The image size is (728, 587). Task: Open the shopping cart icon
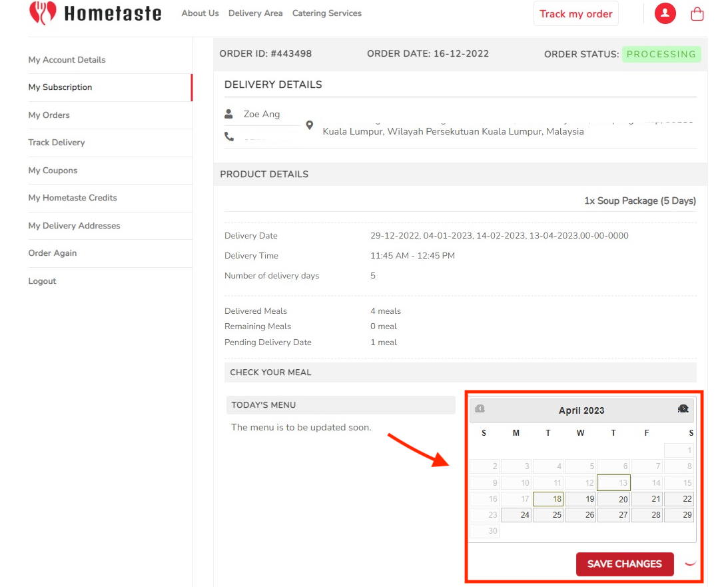point(697,13)
